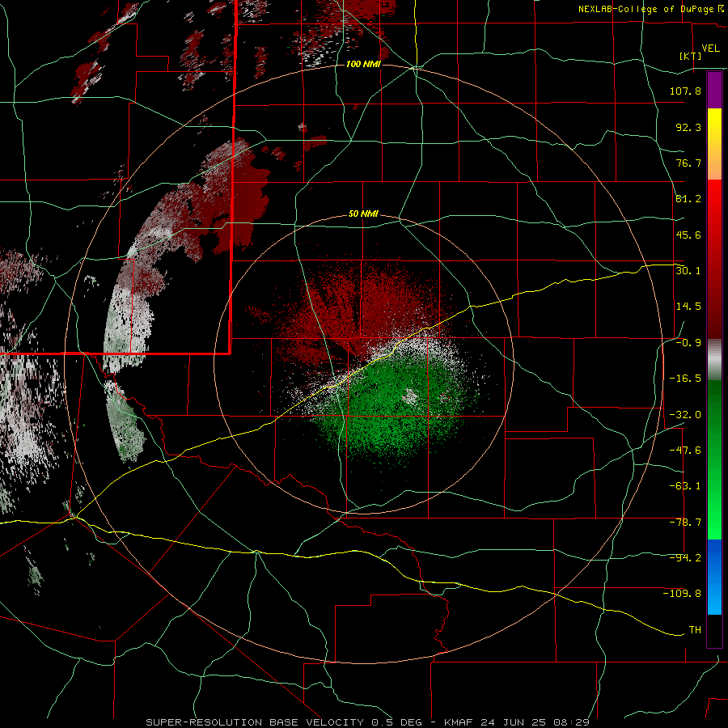The image size is (728, 728).
Task: Click the [KT] units label
Action: point(691,56)
